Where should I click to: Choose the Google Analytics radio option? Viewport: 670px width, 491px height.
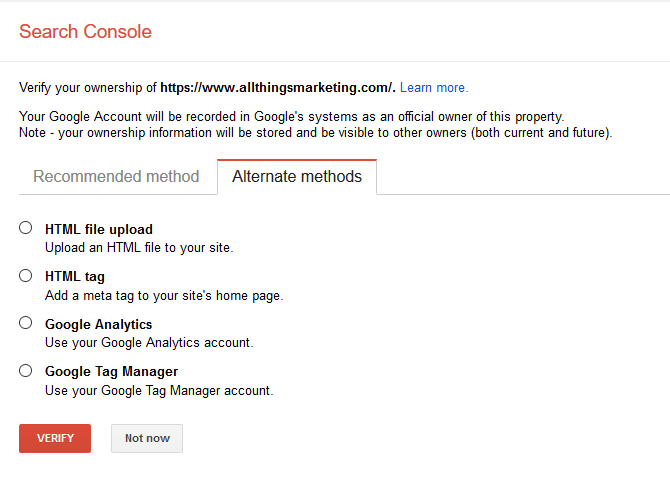tap(26, 323)
